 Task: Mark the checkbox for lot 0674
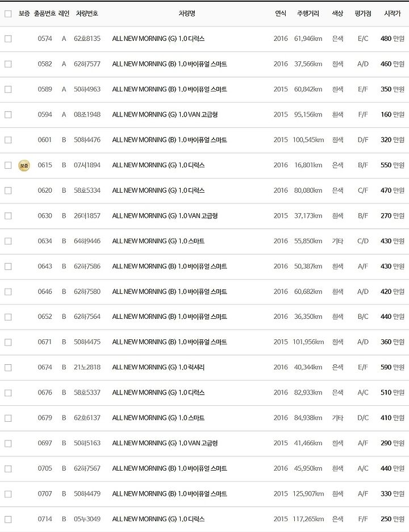click(8, 367)
